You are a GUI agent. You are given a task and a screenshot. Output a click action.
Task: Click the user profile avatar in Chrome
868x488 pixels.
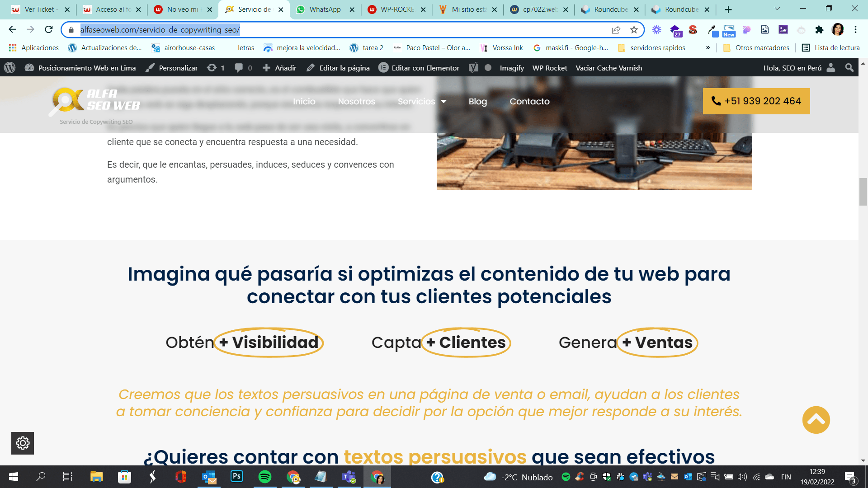838,30
